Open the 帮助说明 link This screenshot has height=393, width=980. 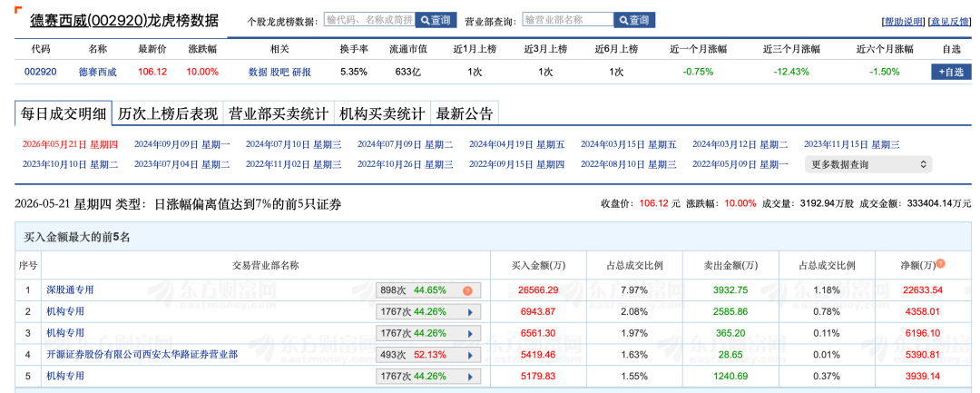[x=902, y=21]
